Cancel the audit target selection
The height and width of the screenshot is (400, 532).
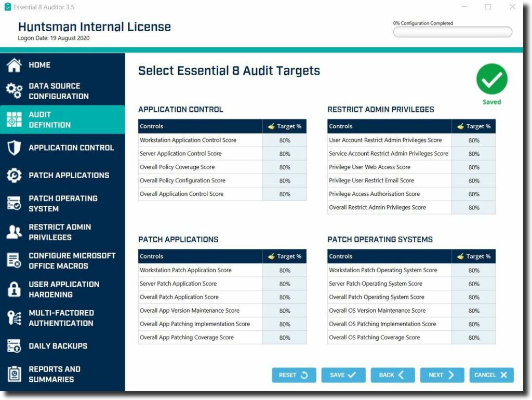point(491,375)
